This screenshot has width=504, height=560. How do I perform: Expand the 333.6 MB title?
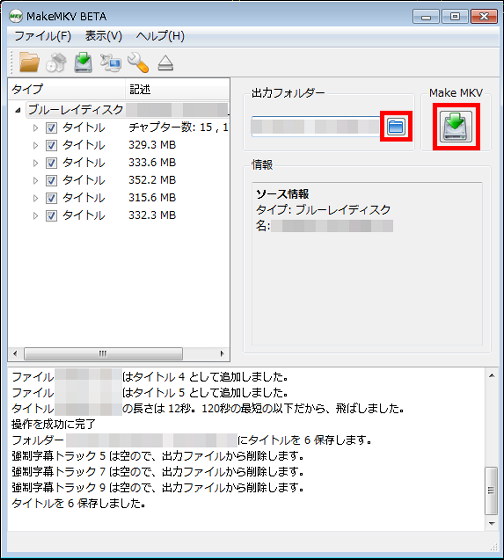pyautogui.click(x=35, y=162)
